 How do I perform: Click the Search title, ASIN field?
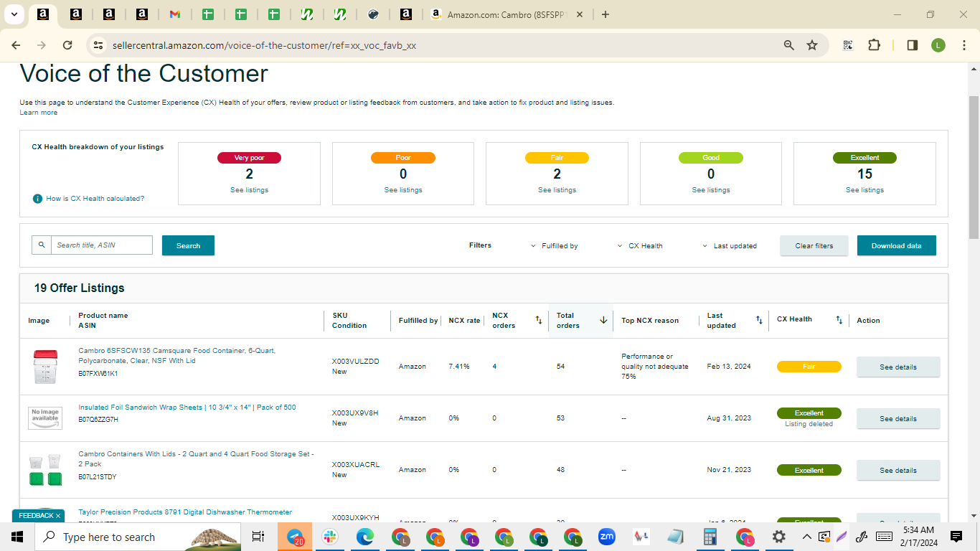102,245
